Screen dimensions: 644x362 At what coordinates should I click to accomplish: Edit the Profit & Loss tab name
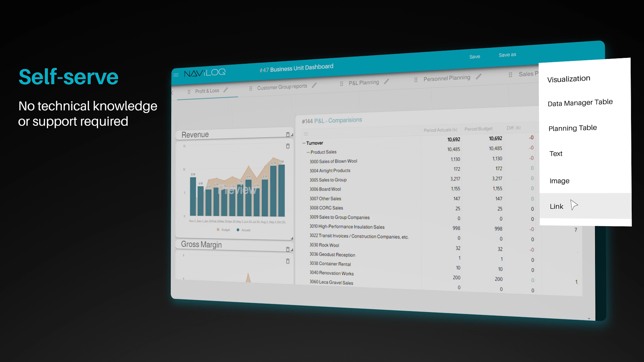(x=226, y=90)
